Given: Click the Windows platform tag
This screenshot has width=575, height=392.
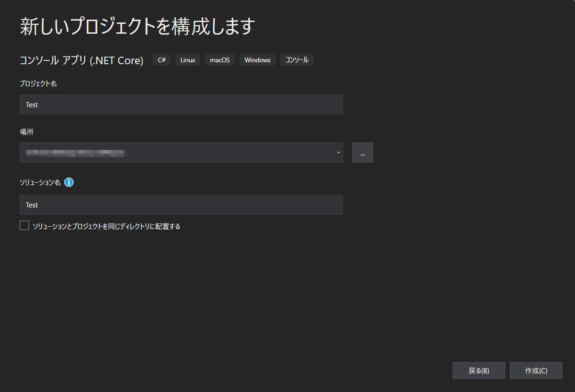Looking at the screenshot, I should click(257, 59).
